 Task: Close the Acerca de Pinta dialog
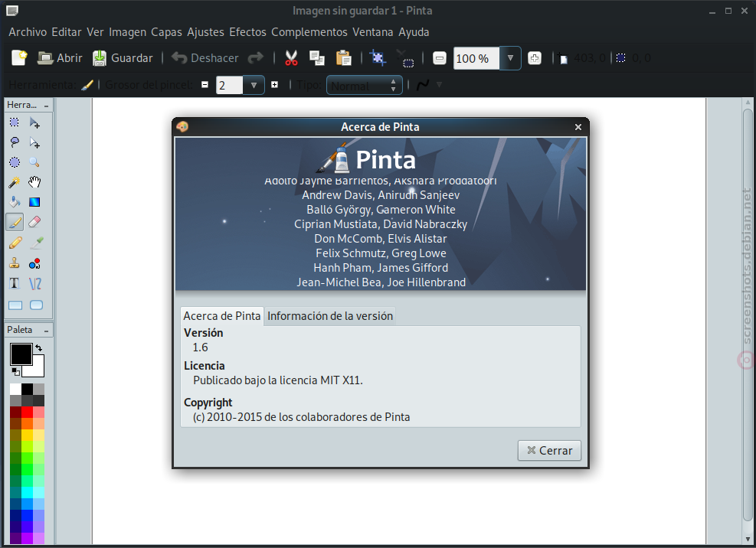click(578, 127)
